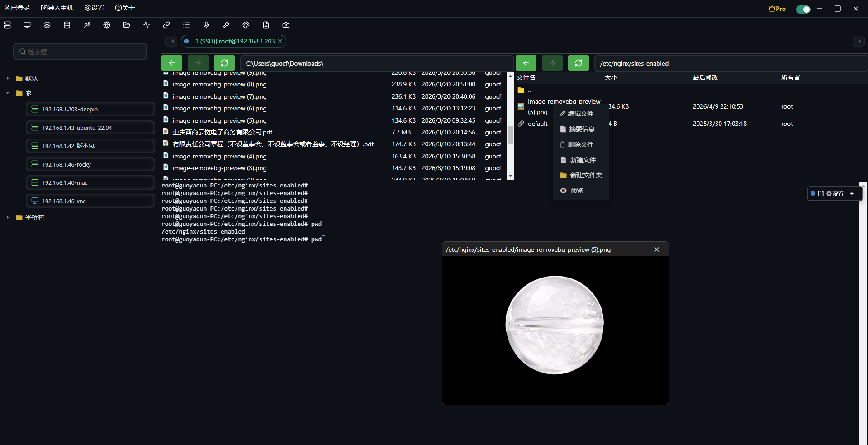Click the microphone icon in toolbar
Image resolution: width=868 pixels, height=445 pixels.
[x=206, y=25]
